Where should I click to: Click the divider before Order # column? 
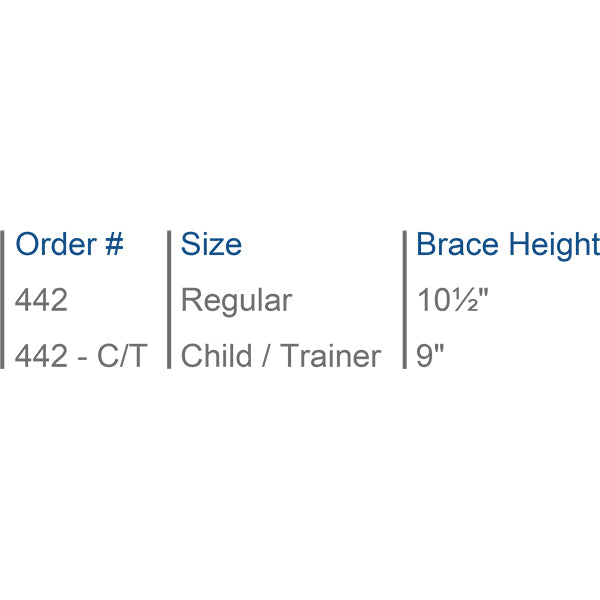tap(2, 299)
